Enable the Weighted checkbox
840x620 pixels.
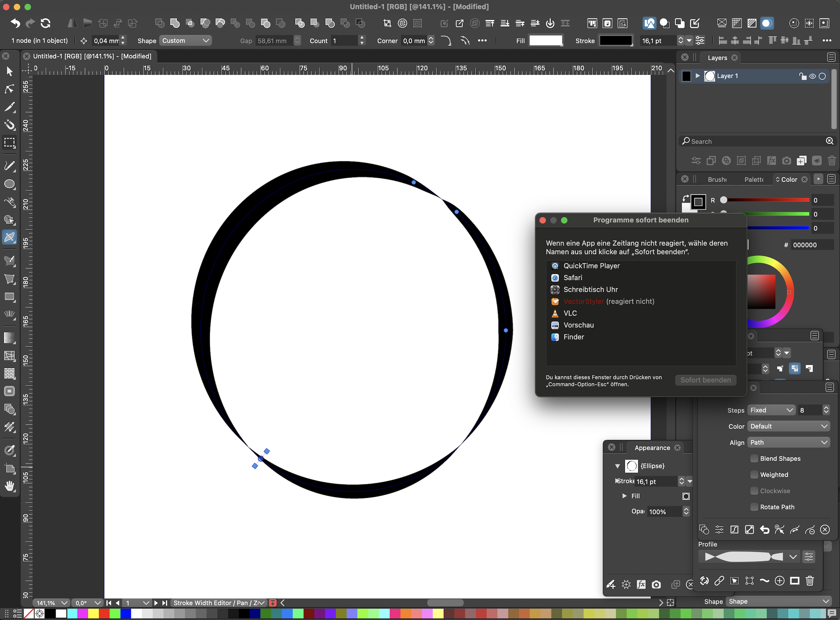click(754, 475)
